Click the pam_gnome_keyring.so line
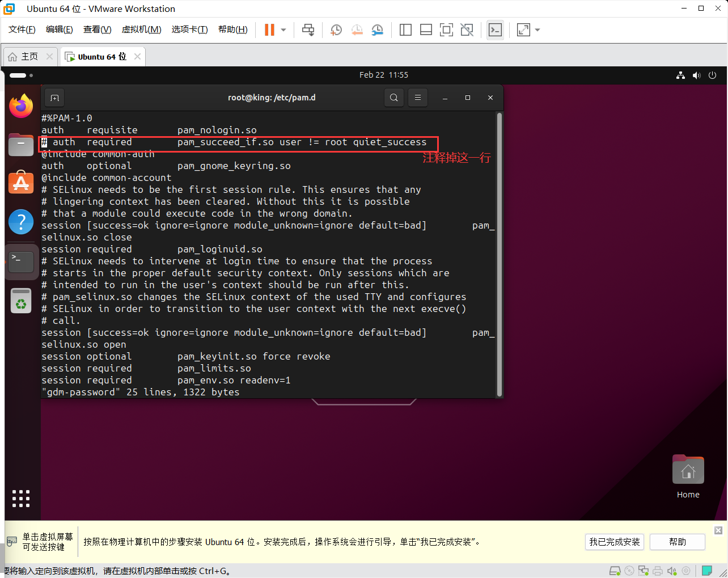Screen dimensions: 728x578 (166, 166)
